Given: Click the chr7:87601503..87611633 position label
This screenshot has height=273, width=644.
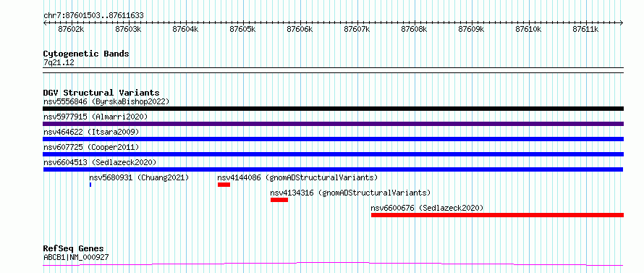Looking at the screenshot, I should tap(93, 15).
